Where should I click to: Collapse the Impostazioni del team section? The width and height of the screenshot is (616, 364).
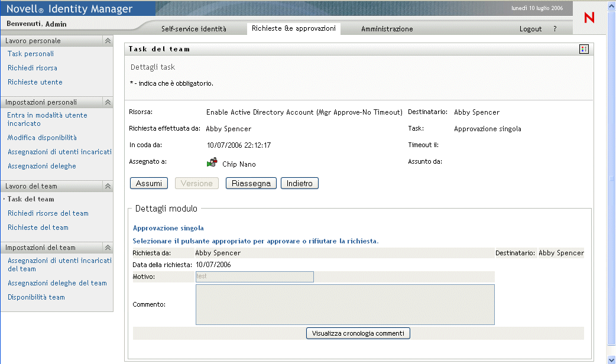pyautogui.click(x=108, y=248)
